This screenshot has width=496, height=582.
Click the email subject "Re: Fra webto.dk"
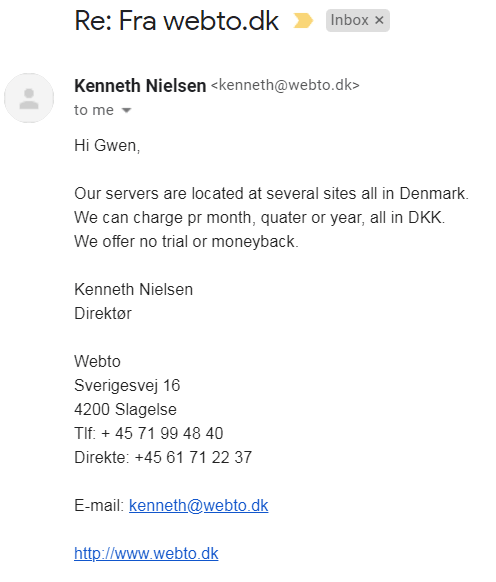(x=176, y=21)
